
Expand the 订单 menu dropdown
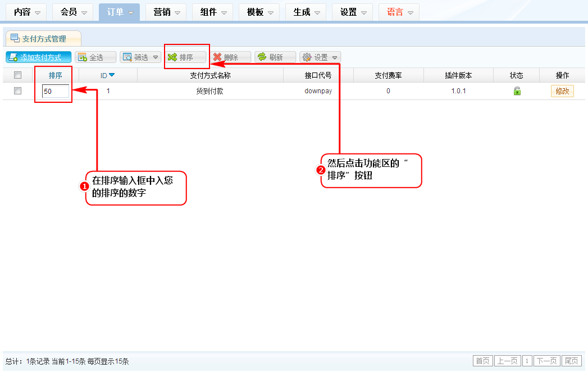click(x=119, y=12)
